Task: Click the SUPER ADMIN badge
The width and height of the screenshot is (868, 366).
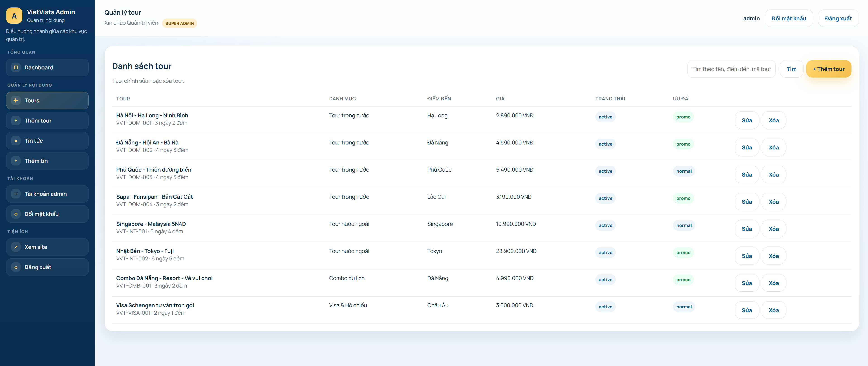Action: point(179,23)
